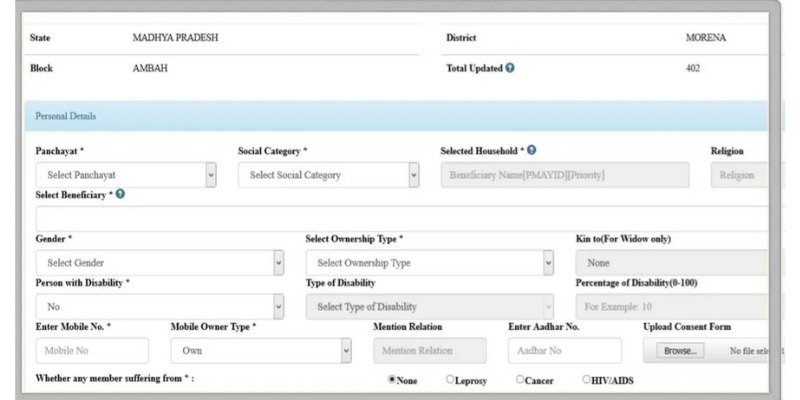Open the Person with Disability dropdown
The image size is (800, 400).
160,307
